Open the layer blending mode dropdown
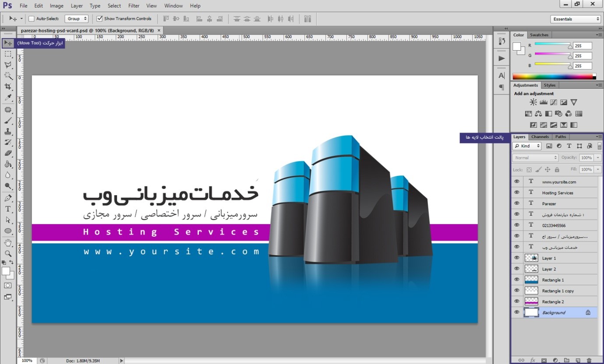The width and height of the screenshot is (604, 364). (x=535, y=157)
